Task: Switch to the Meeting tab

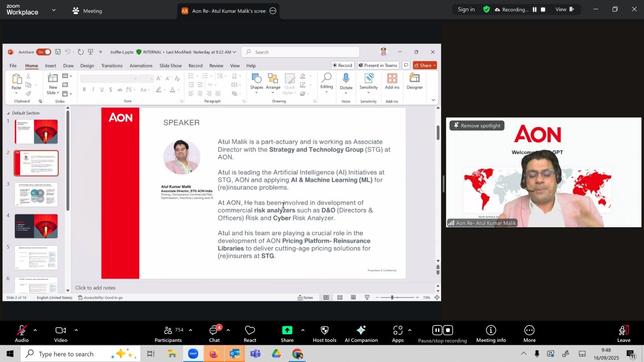Action: (87, 11)
